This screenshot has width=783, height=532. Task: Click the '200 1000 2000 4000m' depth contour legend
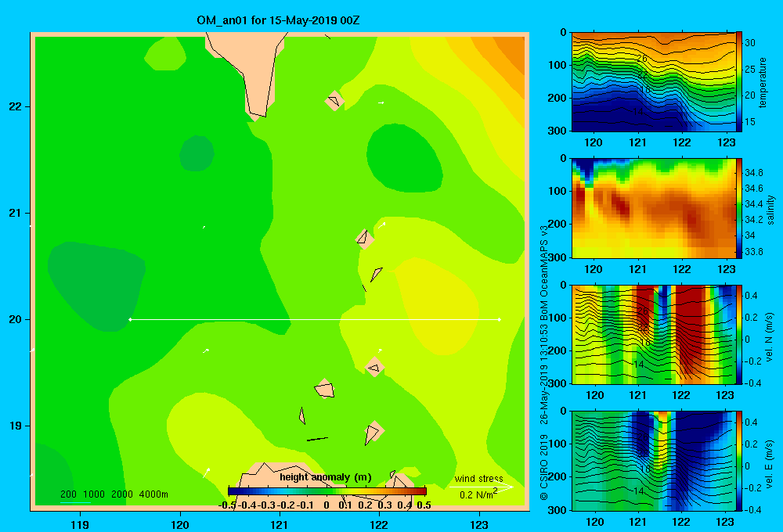(114, 494)
